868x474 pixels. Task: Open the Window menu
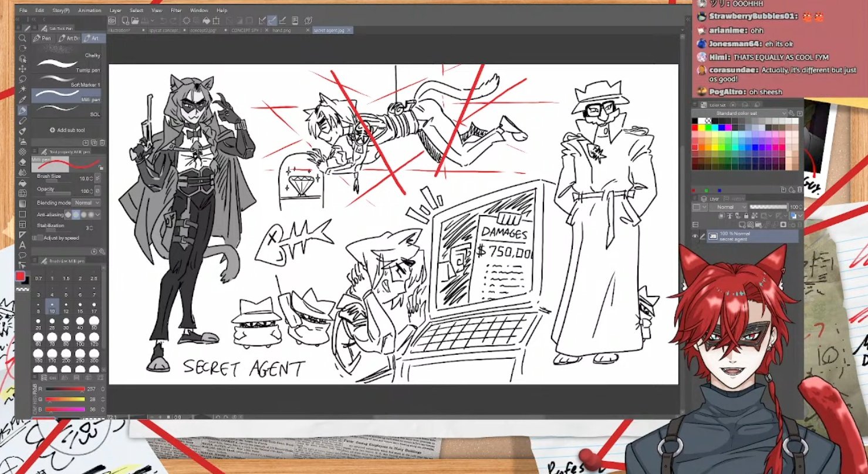199,11
